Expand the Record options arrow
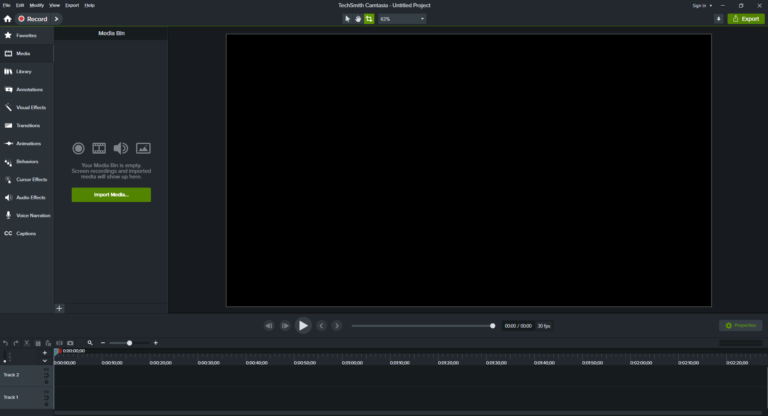Screen dimensions: 768x416 (56, 19)
